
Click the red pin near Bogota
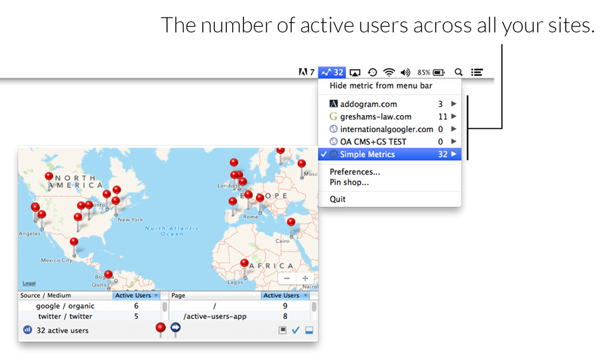[108, 274]
